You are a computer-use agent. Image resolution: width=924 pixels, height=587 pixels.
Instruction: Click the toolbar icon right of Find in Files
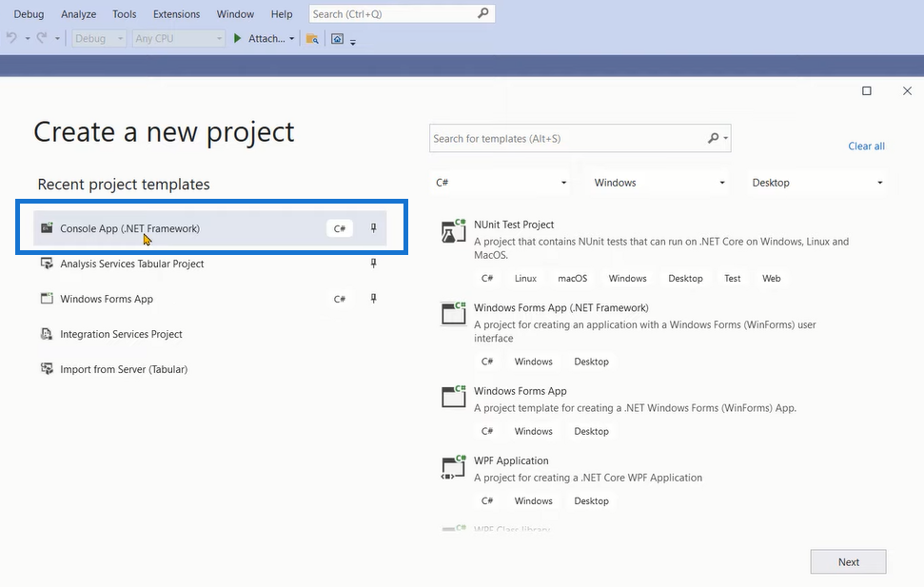point(337,39)
